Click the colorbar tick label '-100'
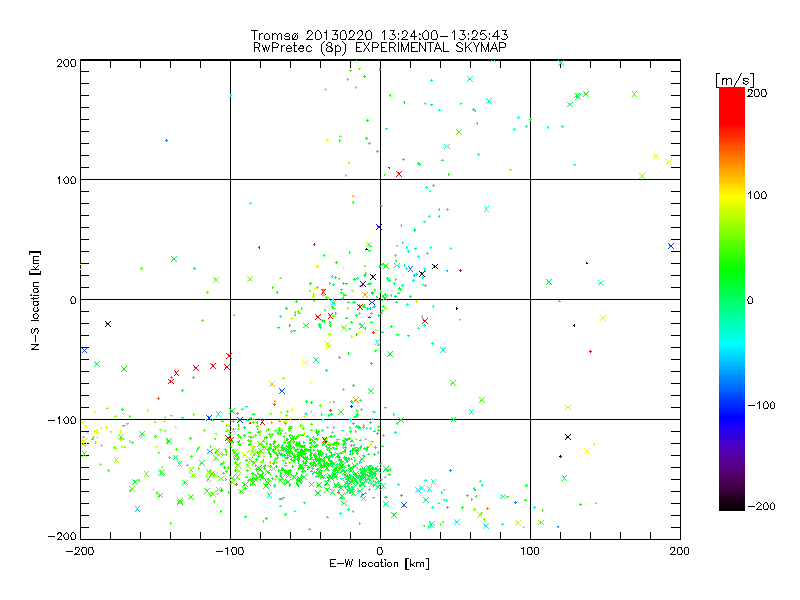The width and height of the screenshot is (800, 600). pyautogui.click(x=761, y=405)
